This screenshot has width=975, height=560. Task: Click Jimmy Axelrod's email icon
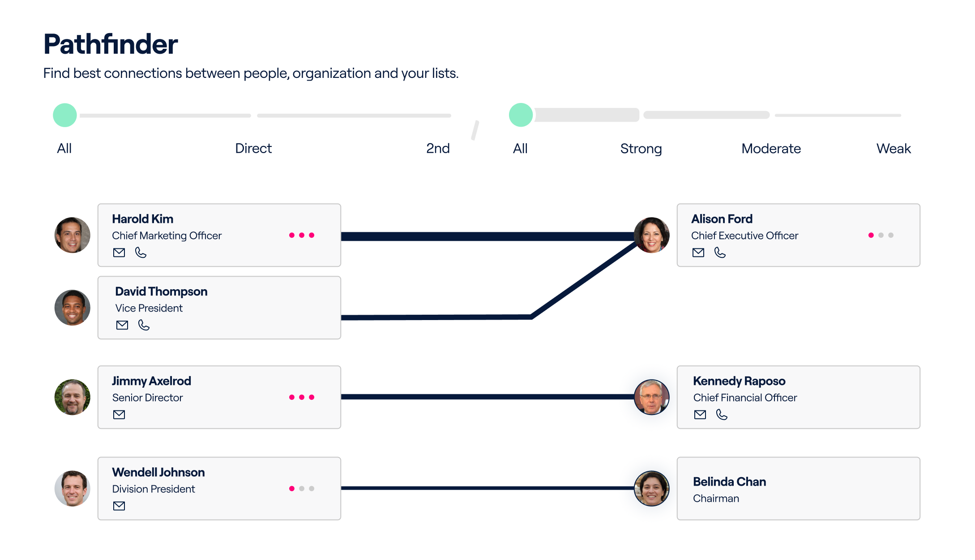click(x=119, y=415)
